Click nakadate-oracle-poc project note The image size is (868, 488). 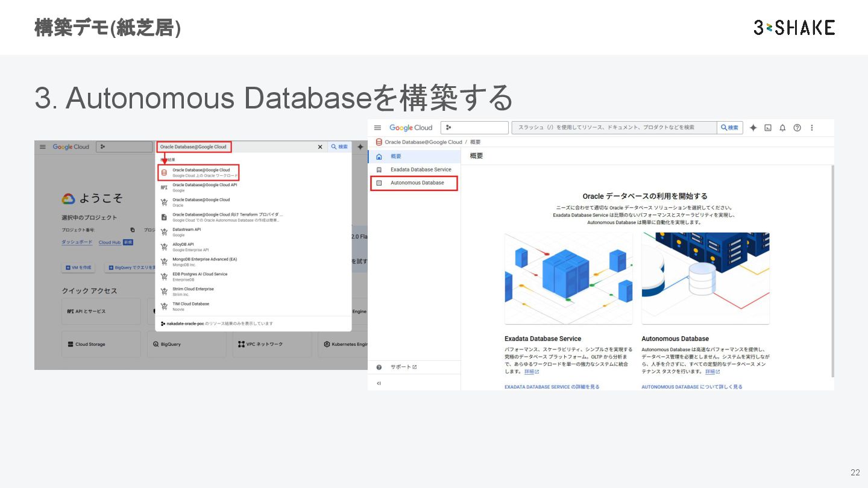217,324
